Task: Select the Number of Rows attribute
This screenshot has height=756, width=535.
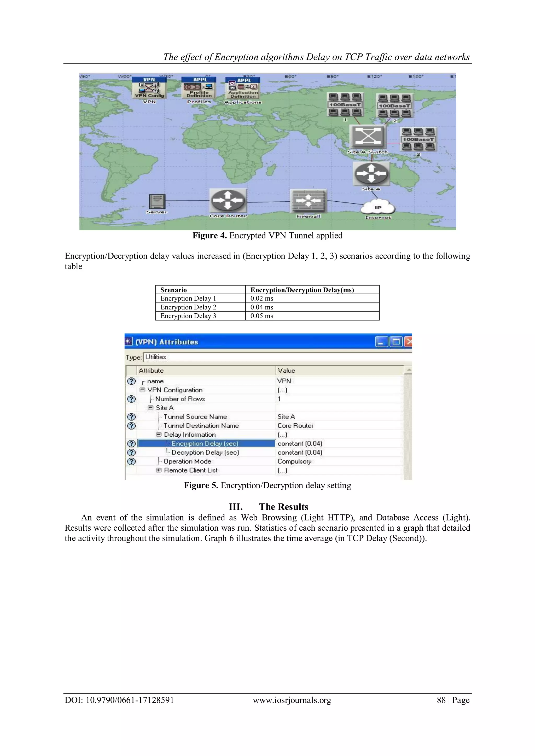Action: tap(180, 399)
